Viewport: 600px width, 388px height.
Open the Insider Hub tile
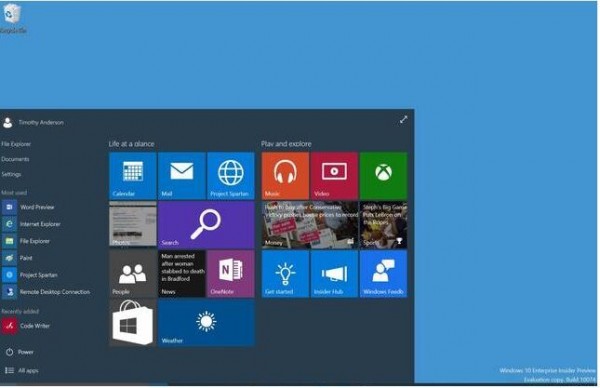click(x=334, y=274)
